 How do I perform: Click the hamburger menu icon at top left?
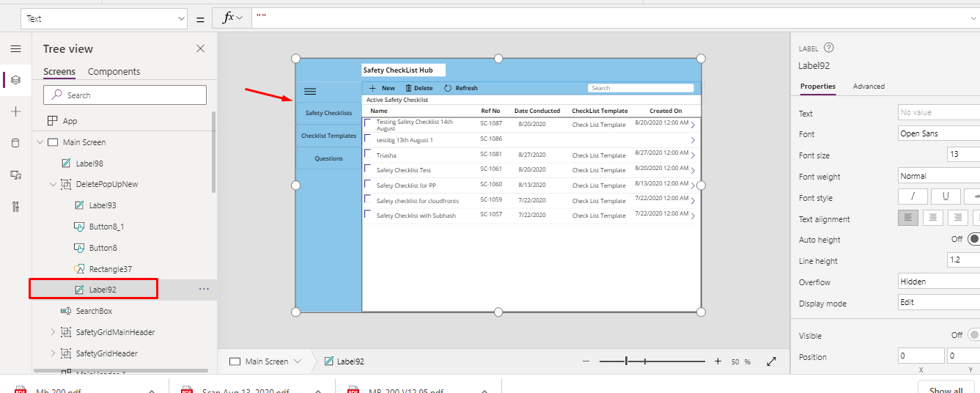(x=15, y=48)
